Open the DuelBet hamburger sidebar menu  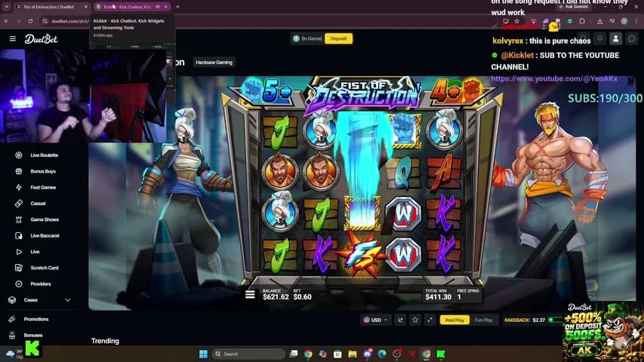13,38
